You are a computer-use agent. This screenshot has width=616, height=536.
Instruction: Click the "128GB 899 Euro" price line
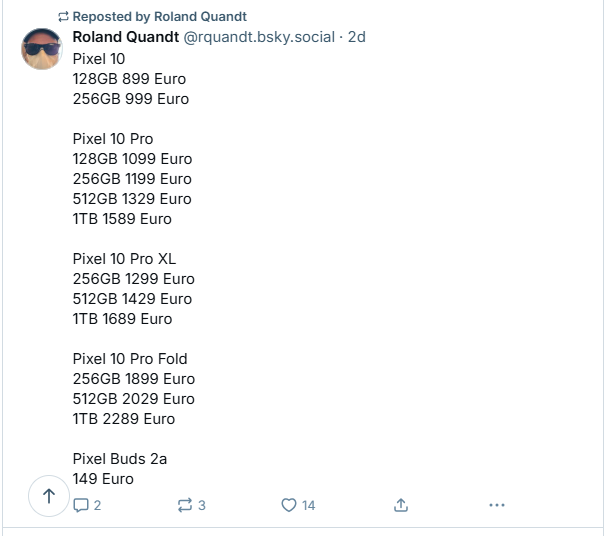(x=129, y=78)
